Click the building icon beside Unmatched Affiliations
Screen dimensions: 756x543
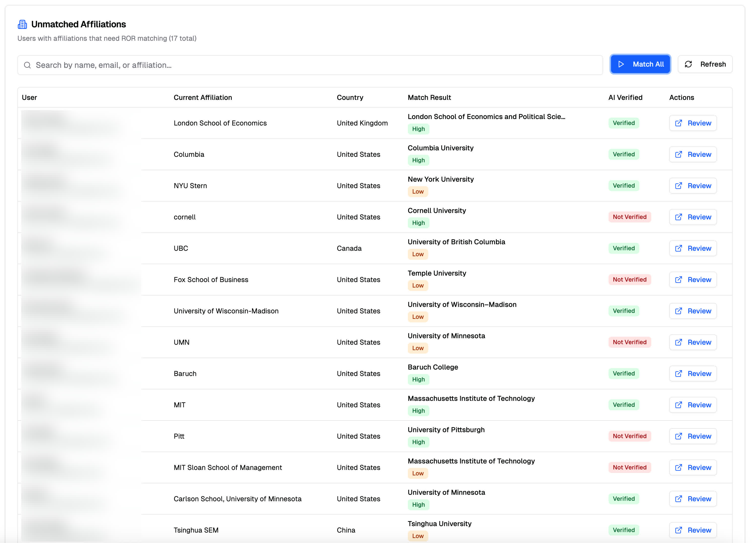22,24
